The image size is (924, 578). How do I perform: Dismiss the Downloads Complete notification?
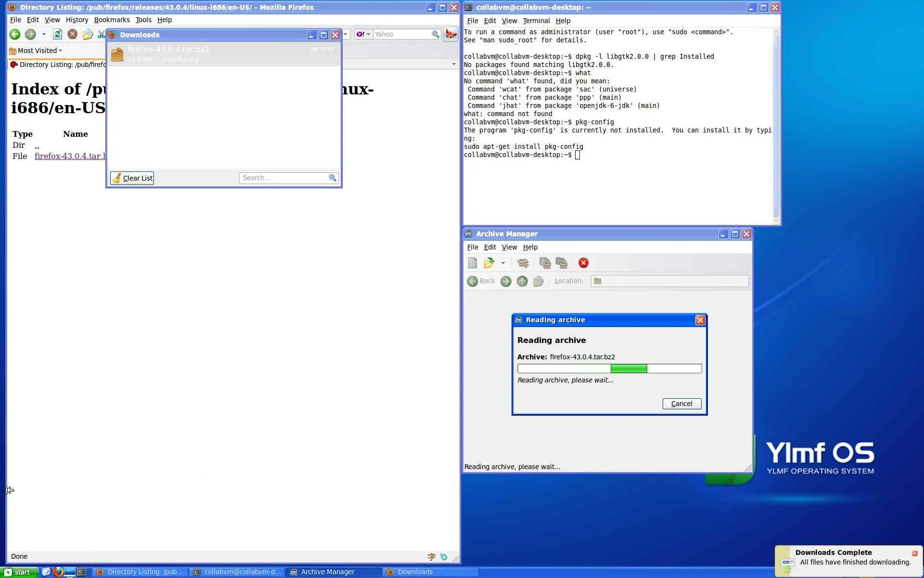tap(914, 553)
